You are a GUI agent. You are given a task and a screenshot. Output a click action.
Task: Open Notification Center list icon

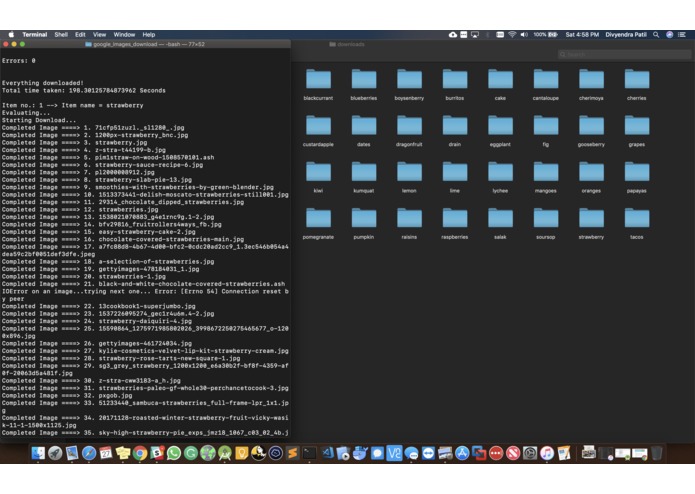tap(682, 35)
